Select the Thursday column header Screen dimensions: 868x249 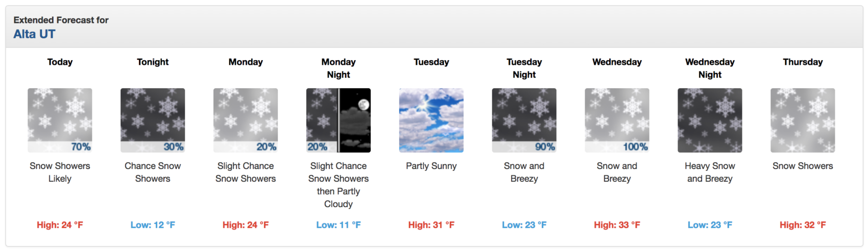point(803,62)
